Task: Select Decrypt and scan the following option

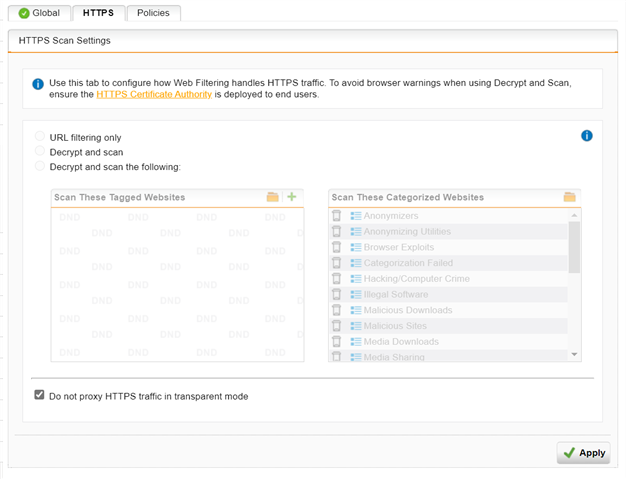Action: 40,166
